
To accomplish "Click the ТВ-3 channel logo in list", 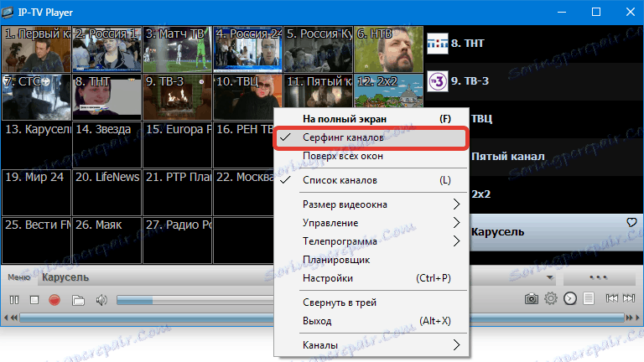I will click(438, 81).
